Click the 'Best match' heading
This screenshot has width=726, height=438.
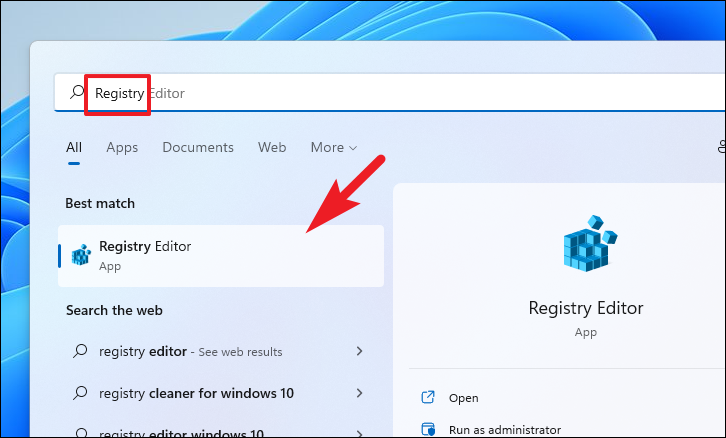coord(100,203)
